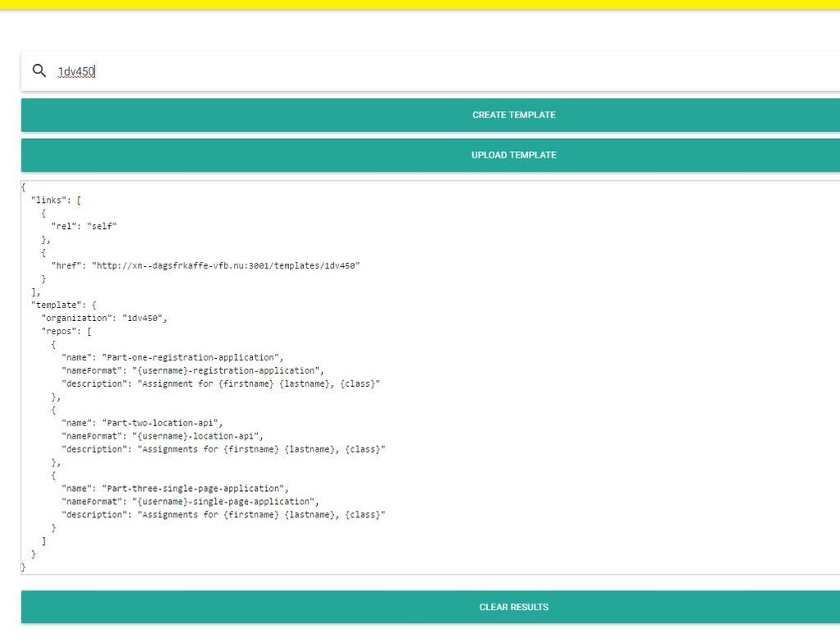The image size is (840, 643).
Task: Click the "organization": "1dv450" line
Action: 104,319
